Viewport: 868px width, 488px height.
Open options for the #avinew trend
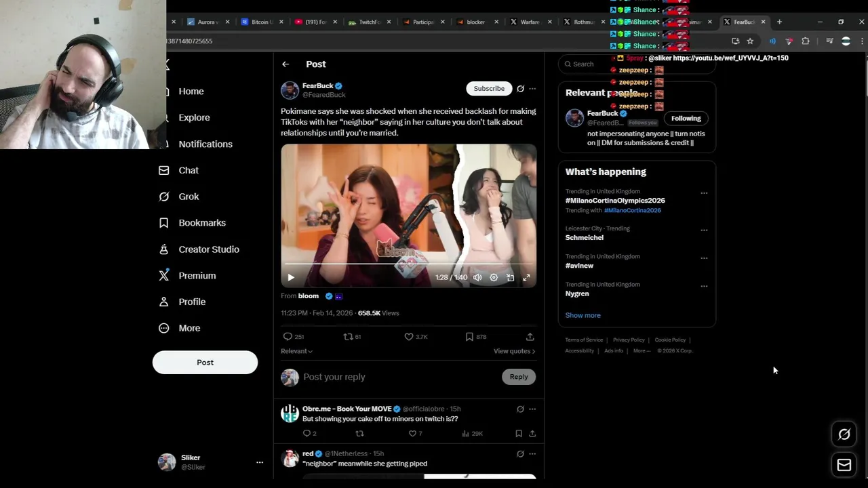coord(704,258)
